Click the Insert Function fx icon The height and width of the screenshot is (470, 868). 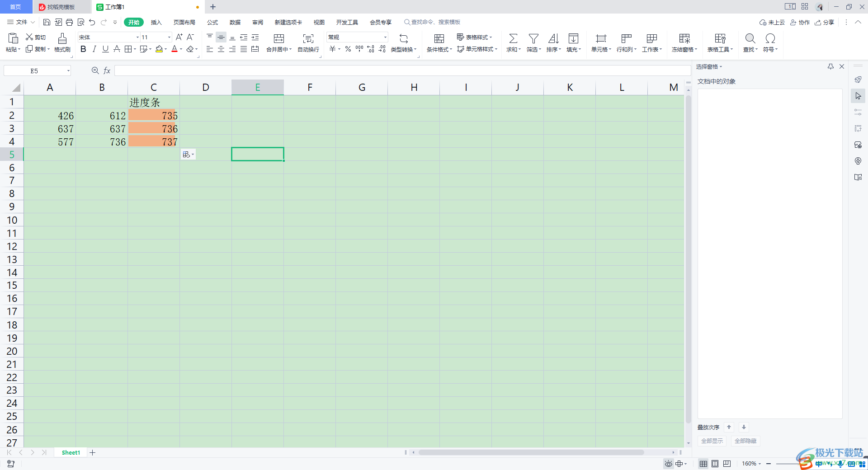[x=107, y=70]
